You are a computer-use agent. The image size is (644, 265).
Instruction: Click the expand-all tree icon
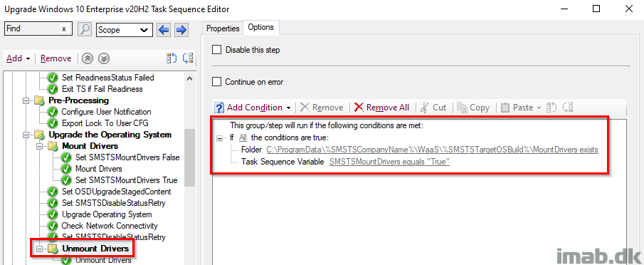click(171, 58)
